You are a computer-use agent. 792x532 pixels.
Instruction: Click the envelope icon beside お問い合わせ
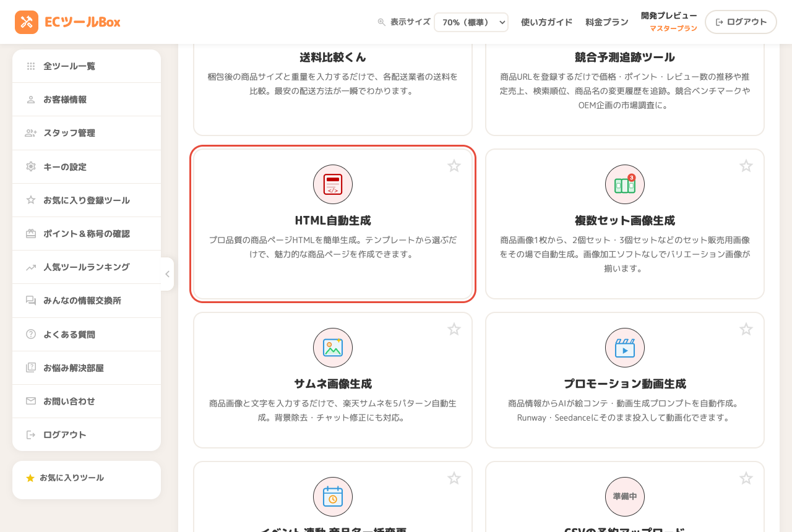[31, 401]
